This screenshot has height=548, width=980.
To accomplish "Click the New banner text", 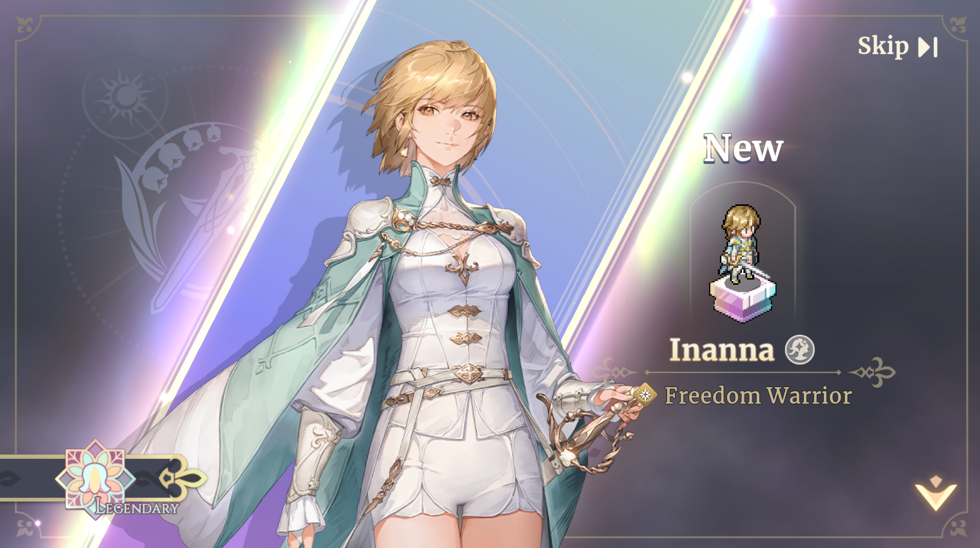I will pyautogui.click(x=743, y=149).
